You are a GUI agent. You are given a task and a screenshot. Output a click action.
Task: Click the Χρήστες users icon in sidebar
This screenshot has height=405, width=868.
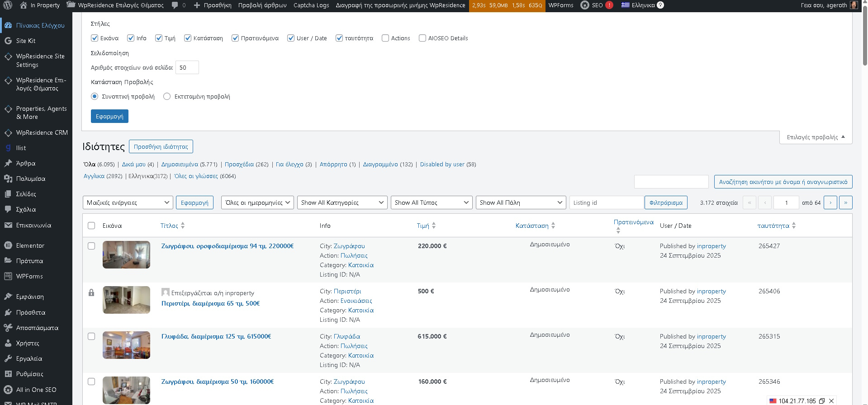(x=8, y=343)
